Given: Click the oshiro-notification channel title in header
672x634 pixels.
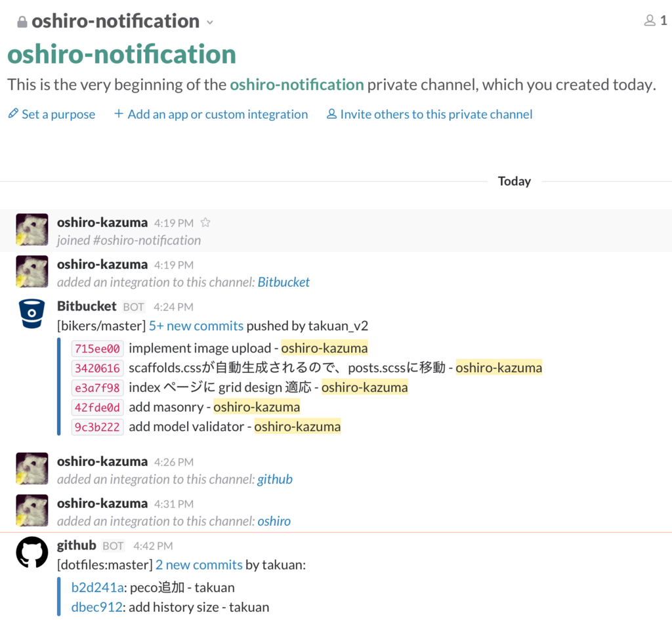Looking at the screenshot, I should [115, 21].
